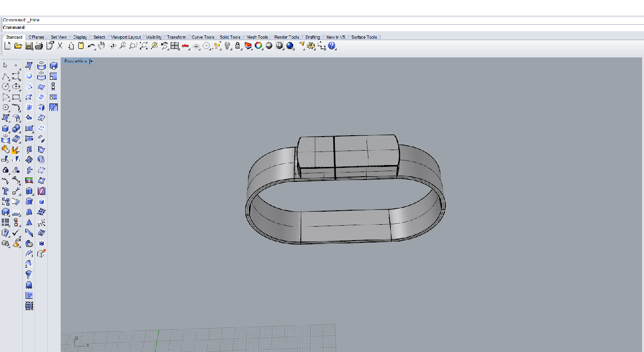Open the color wheel material icon
Screen dimensions: 644x352
(x=258, y=46)
